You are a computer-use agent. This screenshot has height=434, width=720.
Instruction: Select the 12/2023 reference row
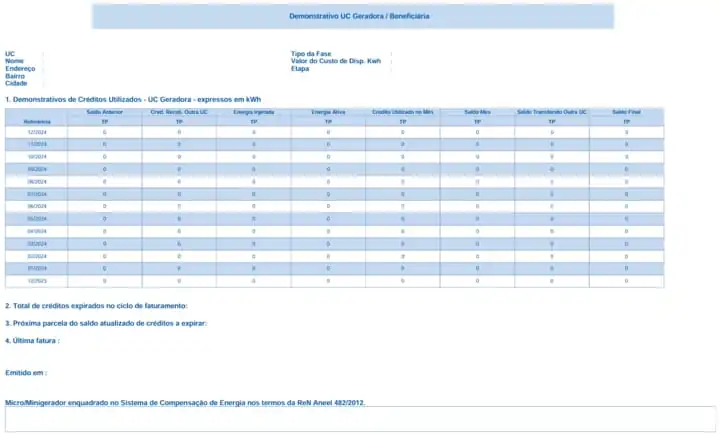37,281
